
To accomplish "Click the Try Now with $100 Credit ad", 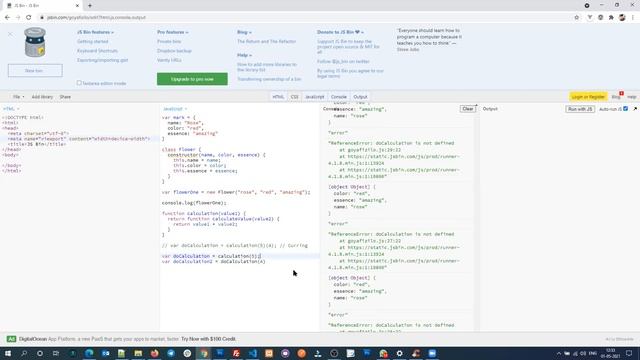I will pos(209,339).
